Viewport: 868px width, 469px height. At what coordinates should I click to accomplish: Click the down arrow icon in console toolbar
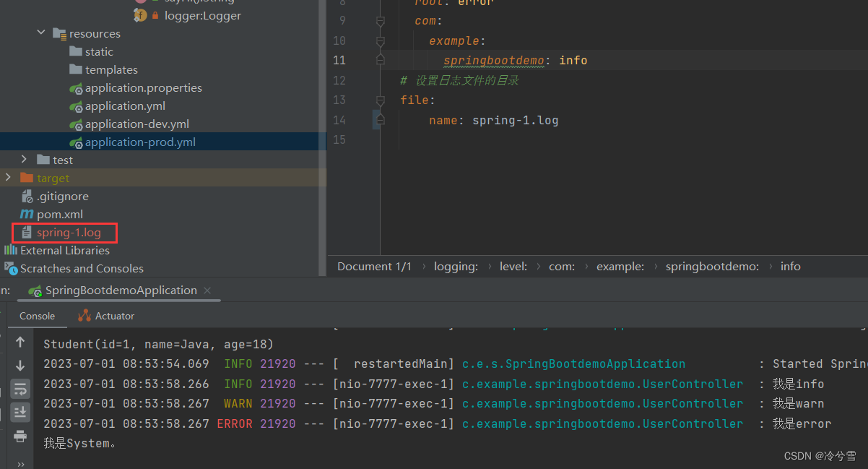click(20, 365)
